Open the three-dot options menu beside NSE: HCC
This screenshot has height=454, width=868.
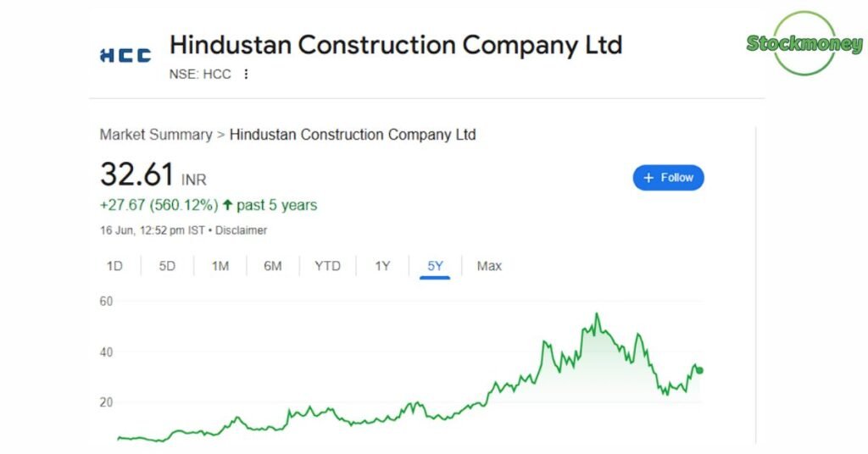246,74
